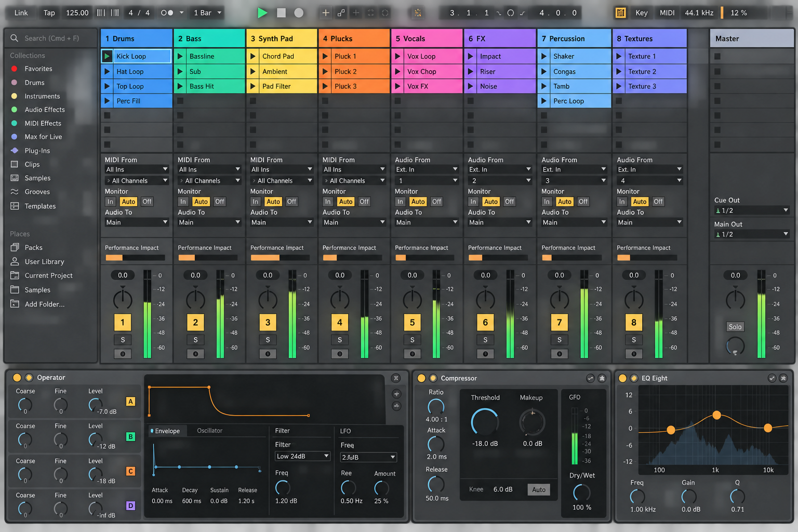Click the plus icon right of the Record button
Viewport: 798px width, 532px height.
326,12
